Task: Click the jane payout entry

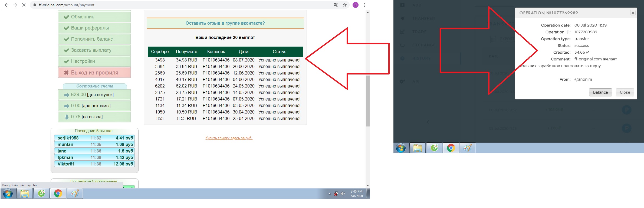Action: click(x=94, y=151)
